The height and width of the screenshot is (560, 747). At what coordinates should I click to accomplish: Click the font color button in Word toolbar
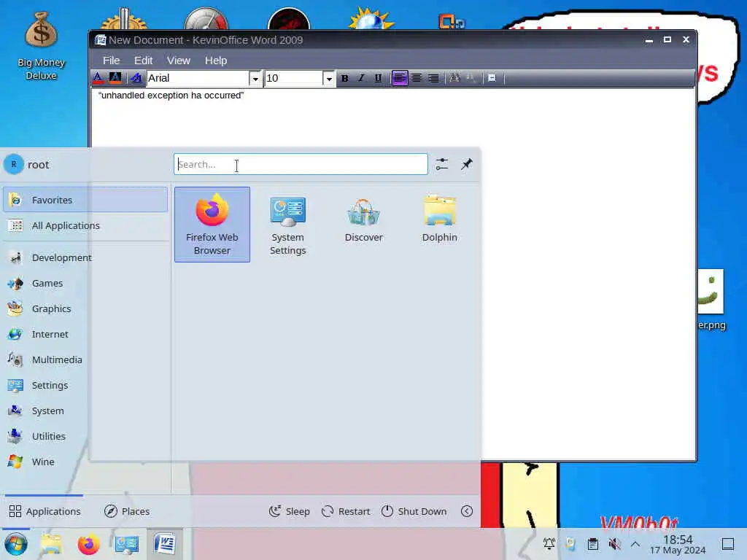tap(98, 78)
